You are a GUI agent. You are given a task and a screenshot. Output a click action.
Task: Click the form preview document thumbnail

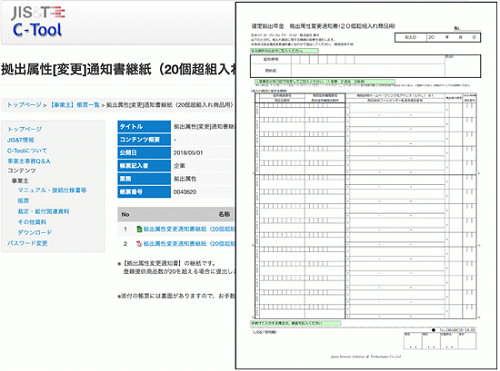pyautogui.click(x=366, y=186)
